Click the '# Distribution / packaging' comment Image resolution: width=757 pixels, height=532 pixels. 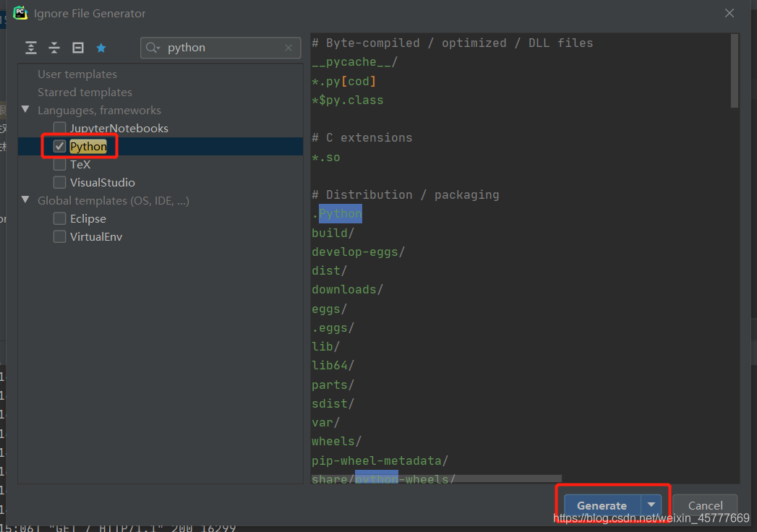click(406, 194)
